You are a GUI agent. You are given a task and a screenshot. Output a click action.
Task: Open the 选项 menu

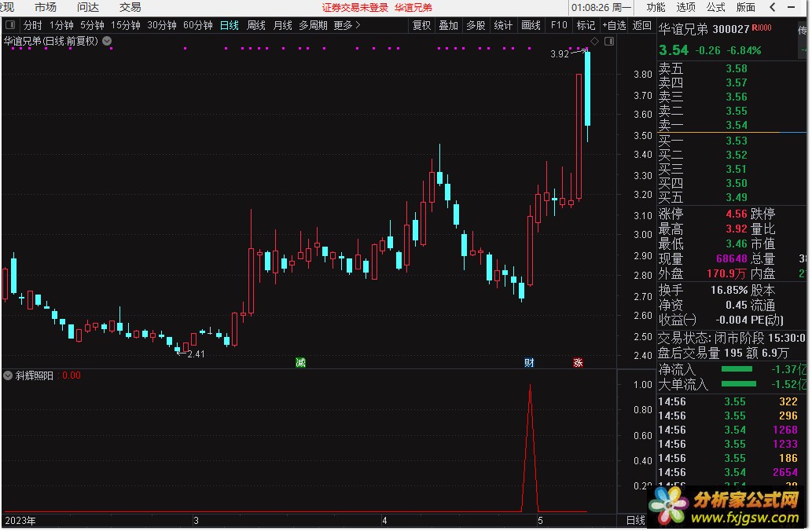pyautogui.click(x=685, y=7)
